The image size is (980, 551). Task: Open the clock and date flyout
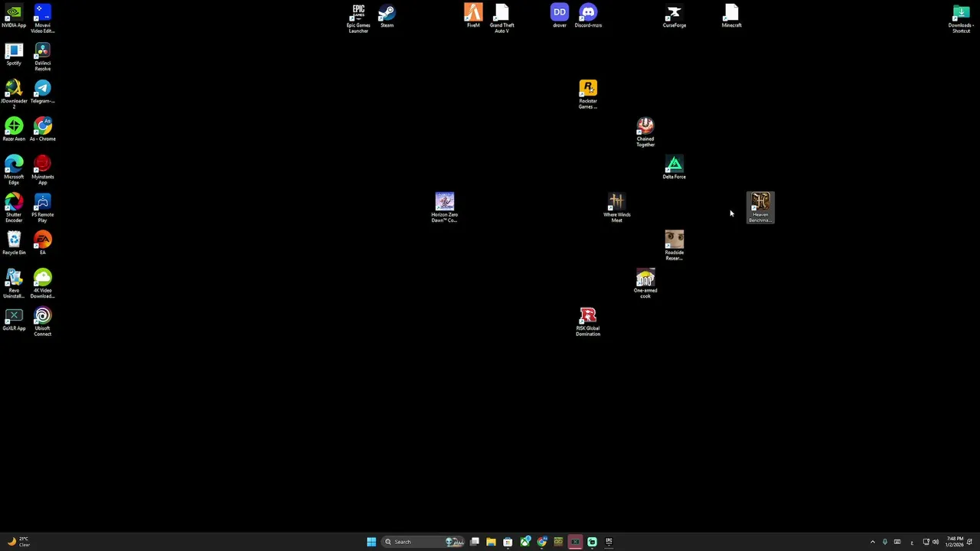pyautogui.click(x=955, y=542)
